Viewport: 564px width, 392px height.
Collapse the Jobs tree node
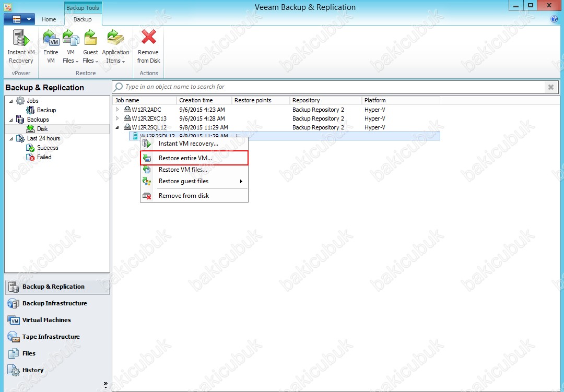point(11,101)
